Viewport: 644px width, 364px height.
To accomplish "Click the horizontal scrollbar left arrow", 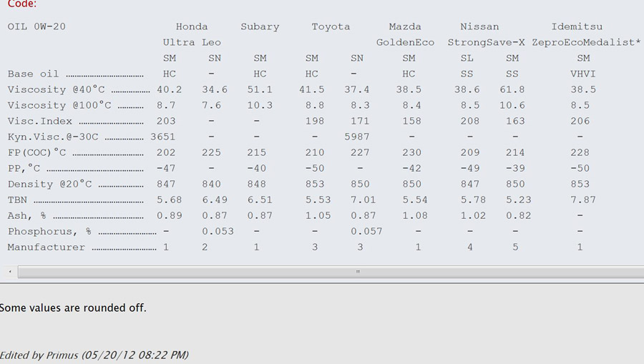I will pyautogui.click(x=10, y=272).
